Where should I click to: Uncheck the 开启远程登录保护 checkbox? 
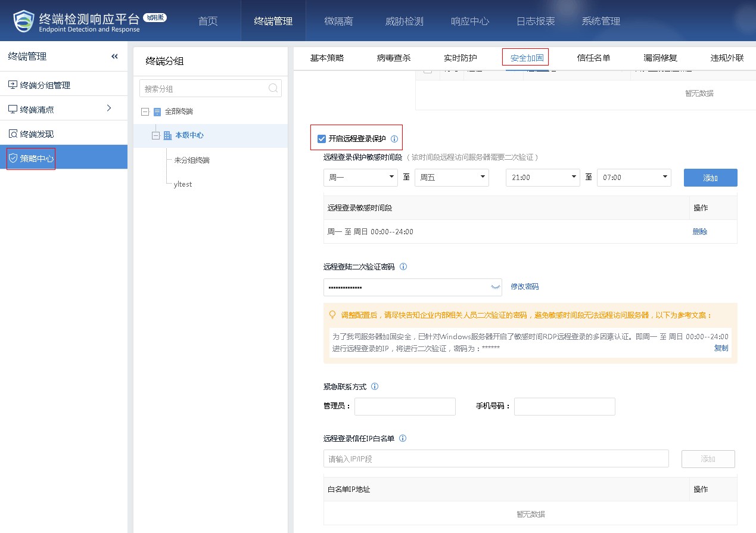point(322,139)
